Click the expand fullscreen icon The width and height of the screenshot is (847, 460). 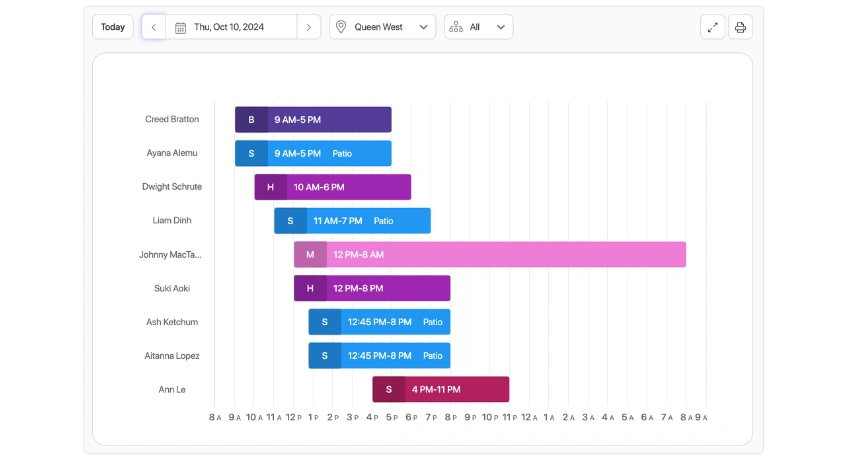point(713,27)
